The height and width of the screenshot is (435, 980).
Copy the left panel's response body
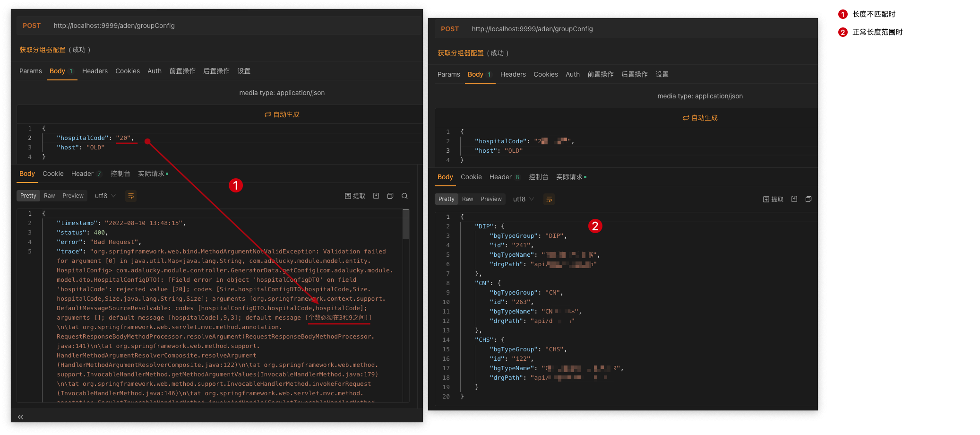(390, 196)
